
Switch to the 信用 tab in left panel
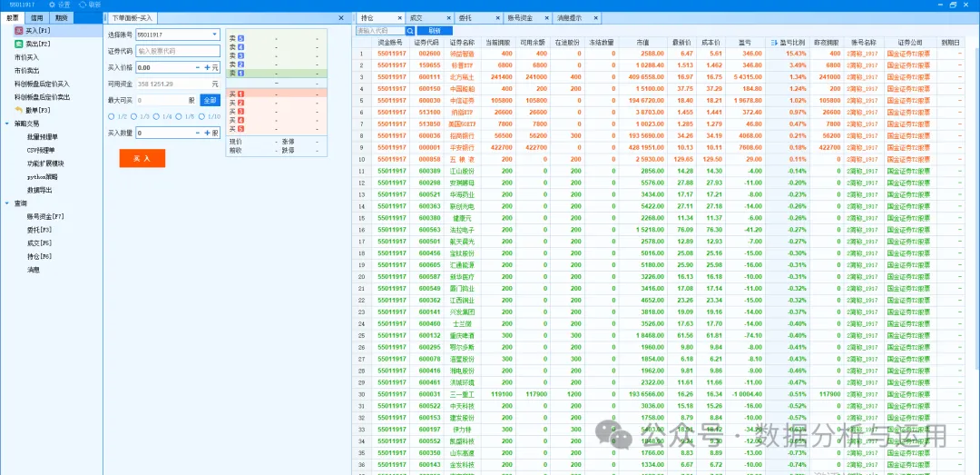37,18
